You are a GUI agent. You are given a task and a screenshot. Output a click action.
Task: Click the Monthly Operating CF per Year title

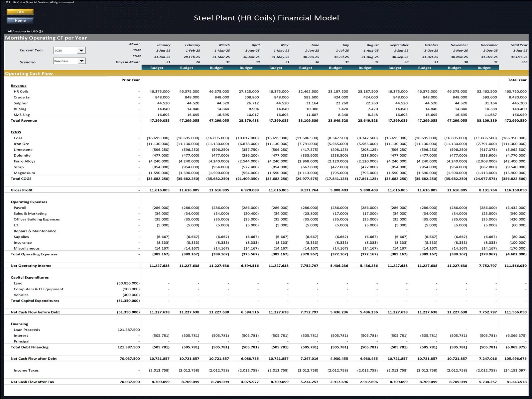click(x=46, y=38)
